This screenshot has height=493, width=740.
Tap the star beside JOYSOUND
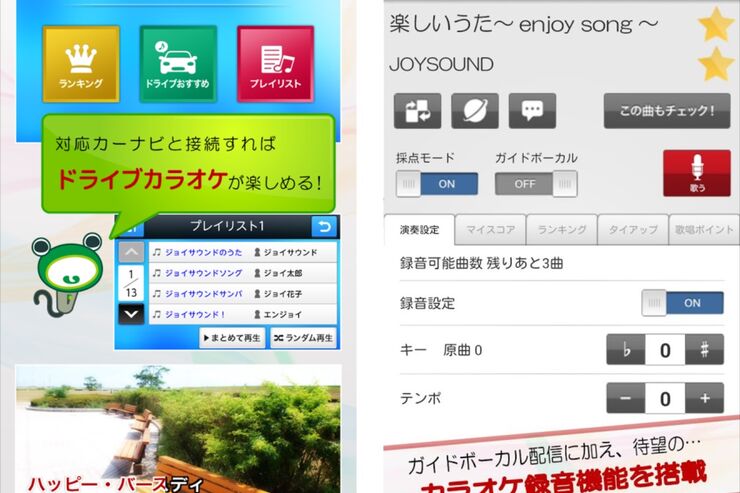715,64
